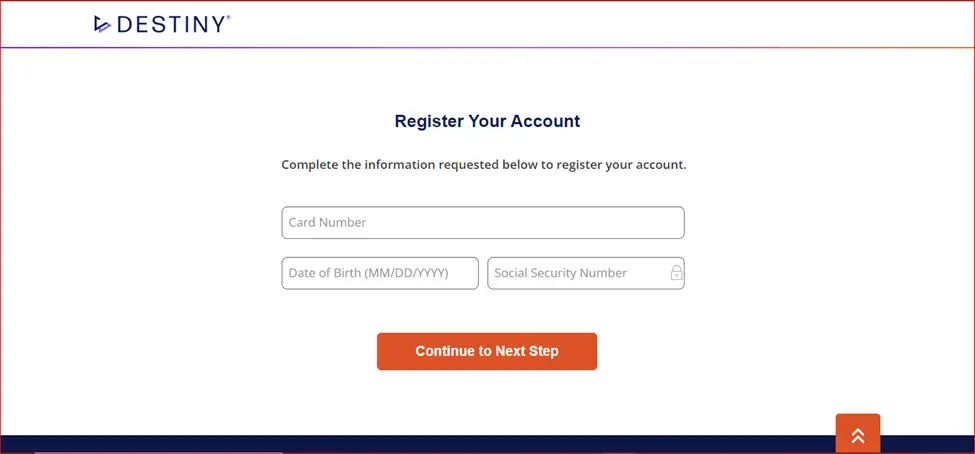Viewport: 975px width, 454px height.
Task: Click the 'Social Security Number' placeholder text
Action: (x=560, y=273)
